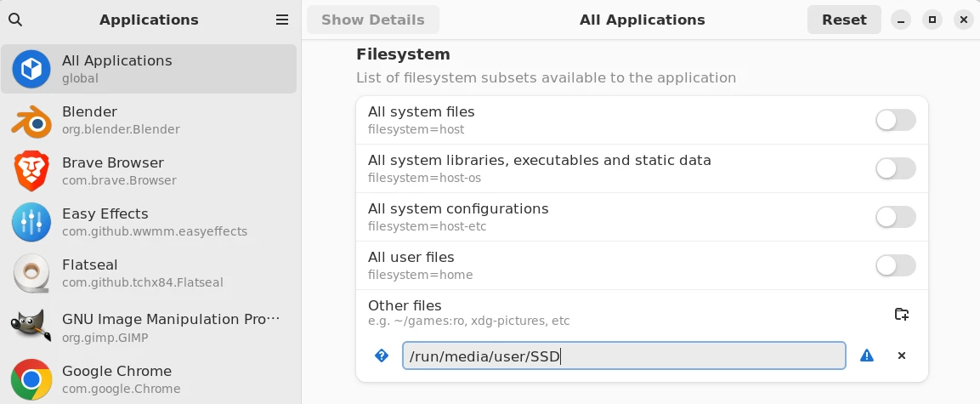Click the blue question mark icon beside path
This screenshot has height=404, width=980.
[x=382, y=356]
